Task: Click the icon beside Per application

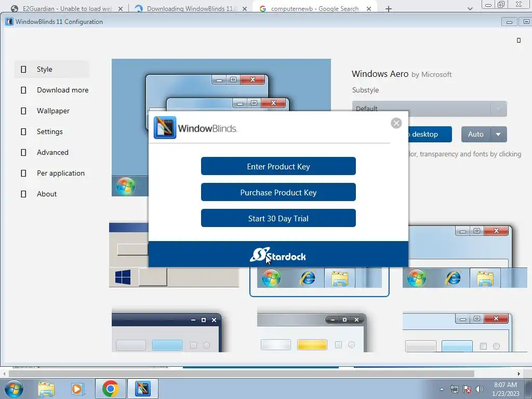Action: tap(23, 173)
